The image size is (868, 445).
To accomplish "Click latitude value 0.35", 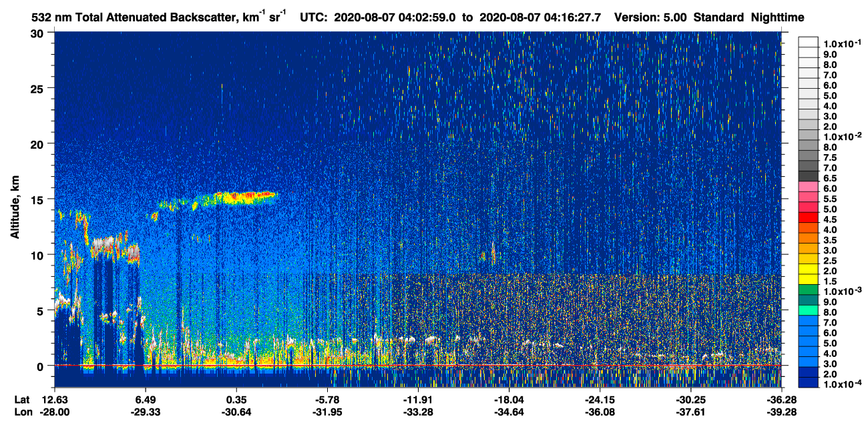I will click(236, 399).
